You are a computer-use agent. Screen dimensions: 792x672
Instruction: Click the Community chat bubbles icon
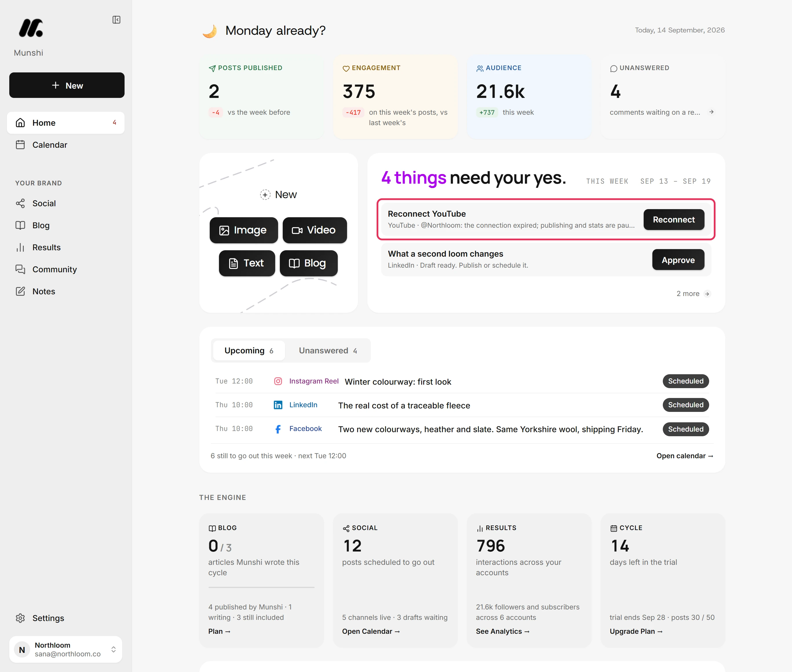tap(20, 269)
